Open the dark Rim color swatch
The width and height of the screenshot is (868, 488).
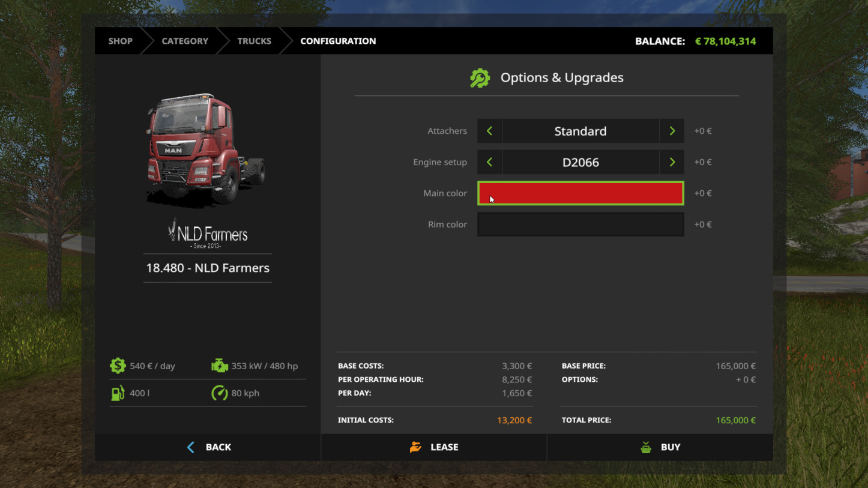click(580, 224)
